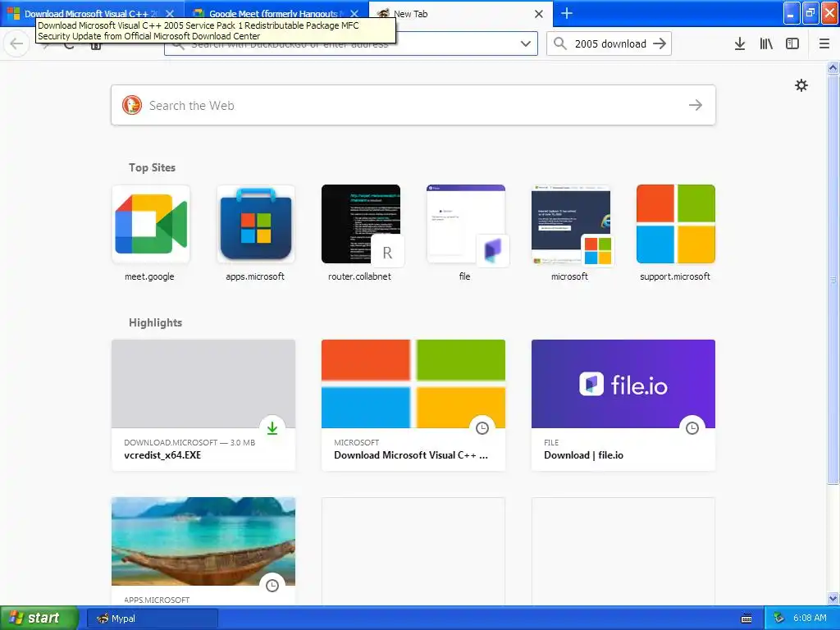Focus the Search the Web input field
This screenshot has width=840, height=630.
[x=413, y=106]
